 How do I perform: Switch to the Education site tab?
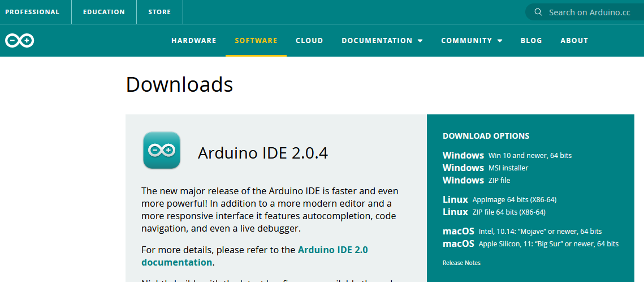(x=103, y=12)
